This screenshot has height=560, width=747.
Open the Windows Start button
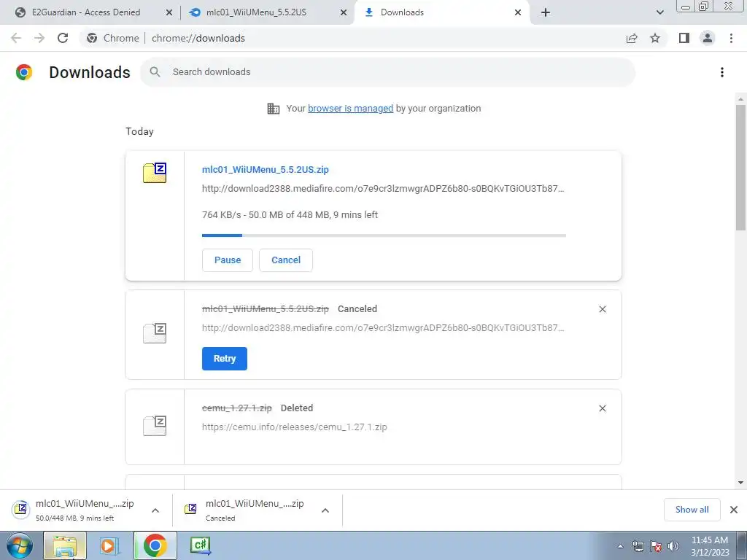tap(20, 545)
